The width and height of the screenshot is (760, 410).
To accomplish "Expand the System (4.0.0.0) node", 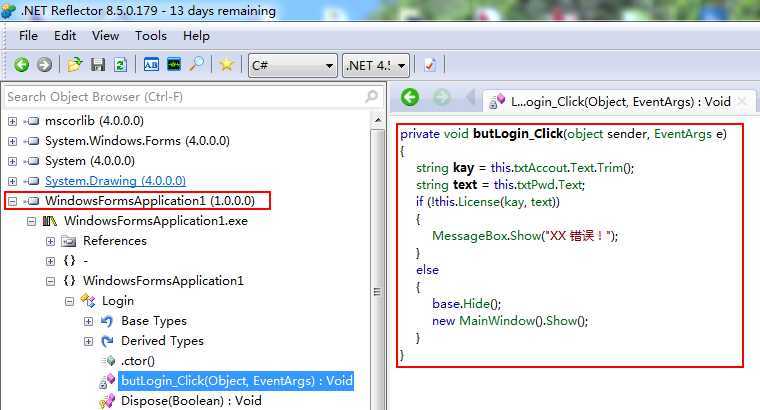I will (x=13, y=161).
